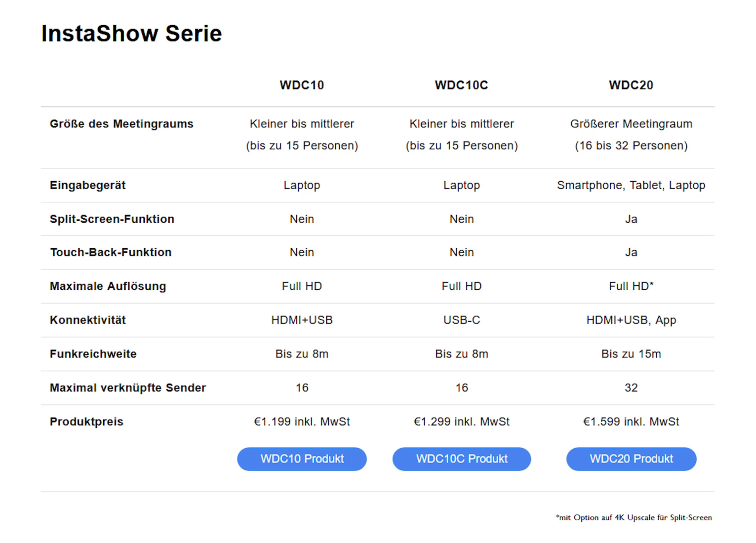Image resolution: width=756 pixels, height=543 pixels.
Task: Click the Funkreichweite row label
Action: pyautogui.click(x=93, y=354)
